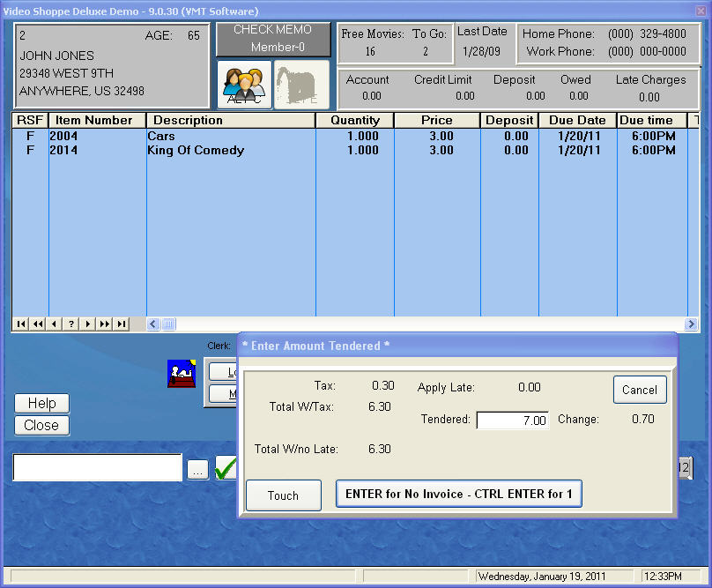Click ENTER for No Invoice button
This screenshot has width=712, height=588.
(459, 494)
